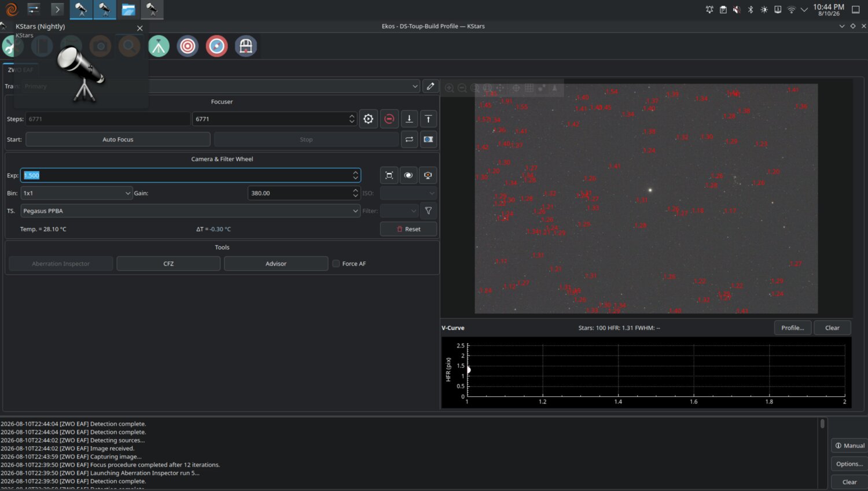This screenshot has height=491, width=868.
Task: Open the Bluetooth tray icon
Action: (x=751, y=10)
